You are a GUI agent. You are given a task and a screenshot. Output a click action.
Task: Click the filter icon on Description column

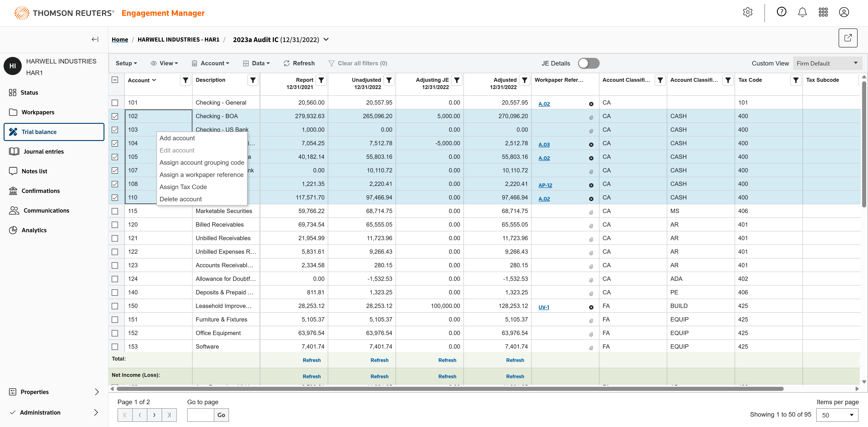[x=253, y=80]
